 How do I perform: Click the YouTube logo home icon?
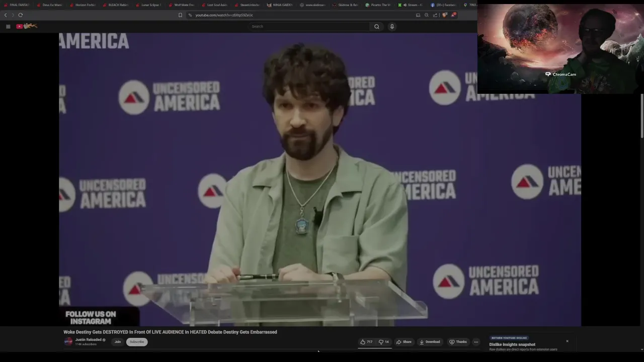click(27, 26)
